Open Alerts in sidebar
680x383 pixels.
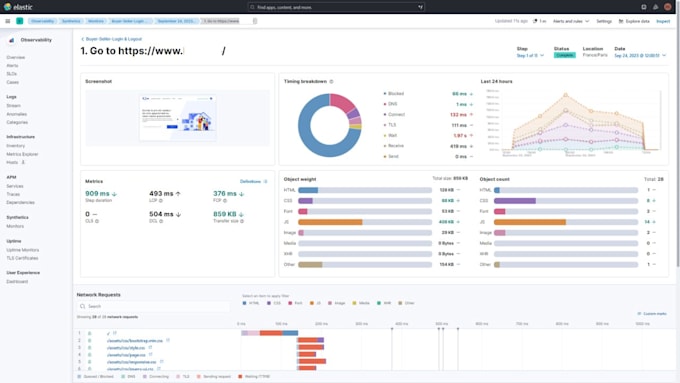pyautogui.click(x=12, y=65)
